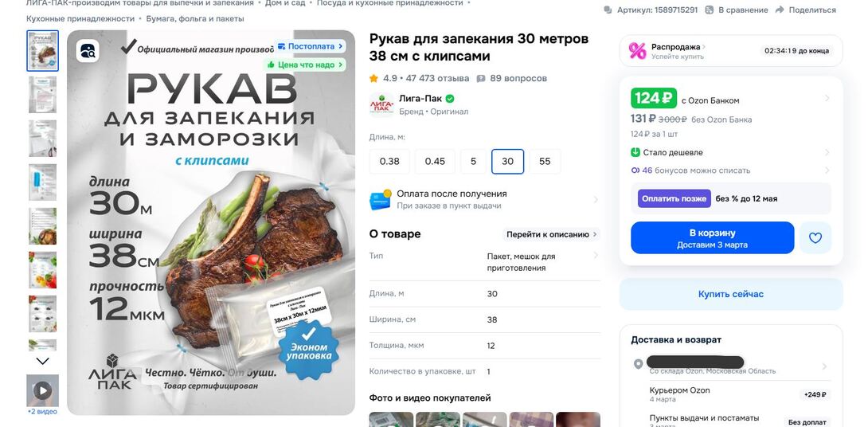The image size is (868, 427).
Task: Click the Лига-Пак brand logo
Action: [382, 104]
